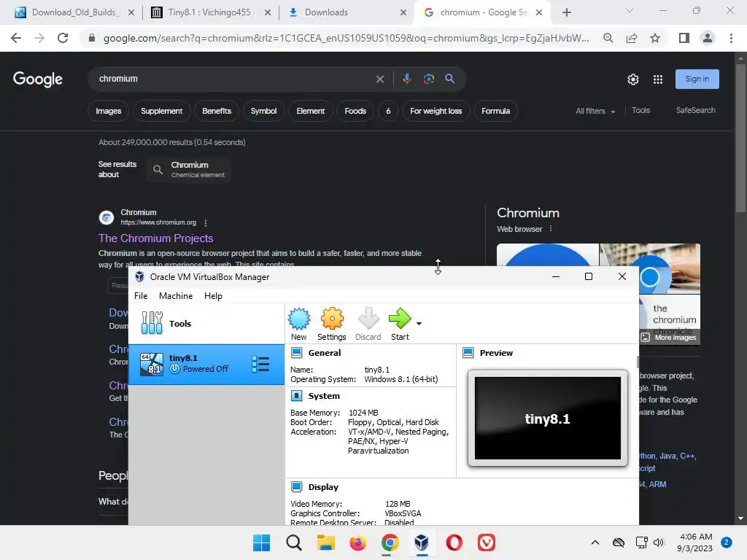Click the blue Google search magnifier
The height and width of the screenshot is (560, 747).
449,79
